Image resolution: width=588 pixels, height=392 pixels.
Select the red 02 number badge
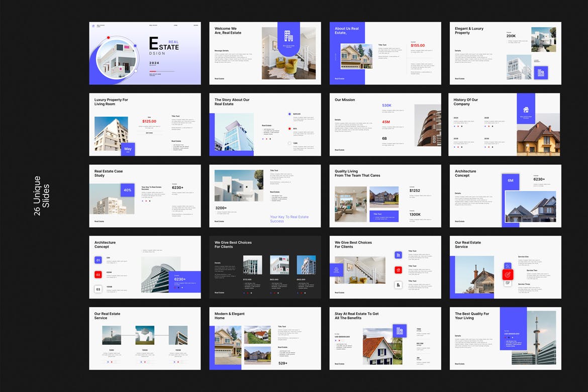coord(99,274)
